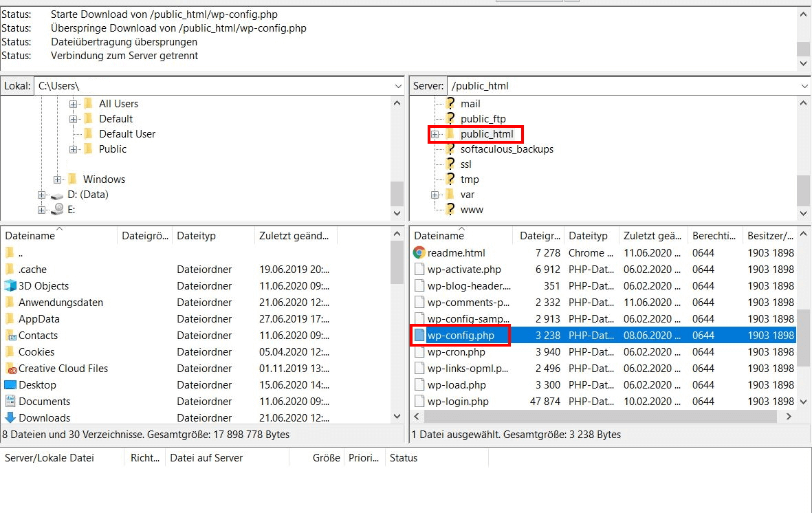Screen dimensions: 812x513
Task: Click the ssl question mark icon
Action: pyautogui.click(x=450, y=164)
